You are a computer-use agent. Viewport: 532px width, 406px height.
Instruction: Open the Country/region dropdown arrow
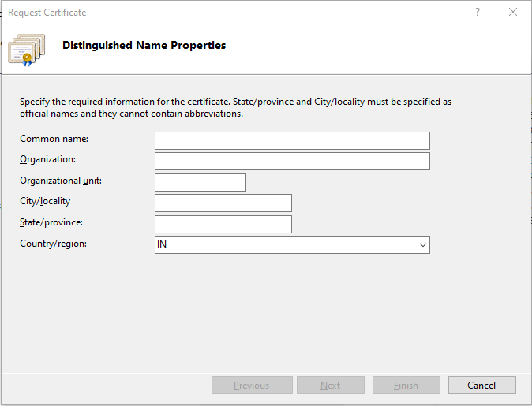(x=422, y=244)
